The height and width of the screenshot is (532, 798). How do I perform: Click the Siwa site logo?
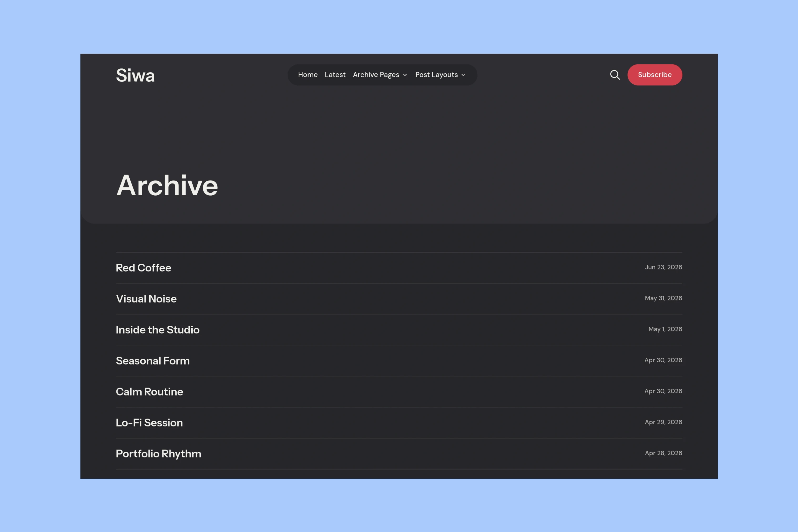pos(135,75)
